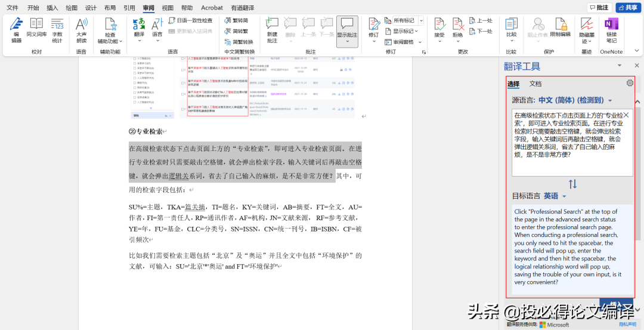Viewport: 644px width, 330px height.
Task: Switch to the 插入 tab
Action: point(52,7)
